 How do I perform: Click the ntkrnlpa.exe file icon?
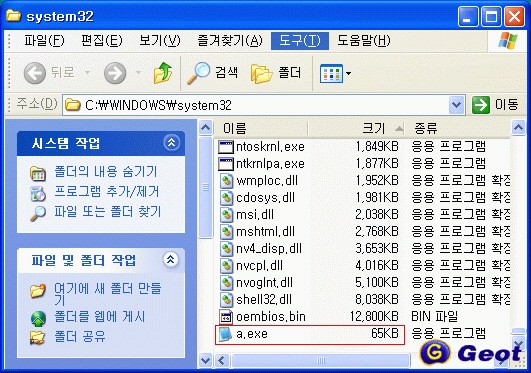click(226, 164)
